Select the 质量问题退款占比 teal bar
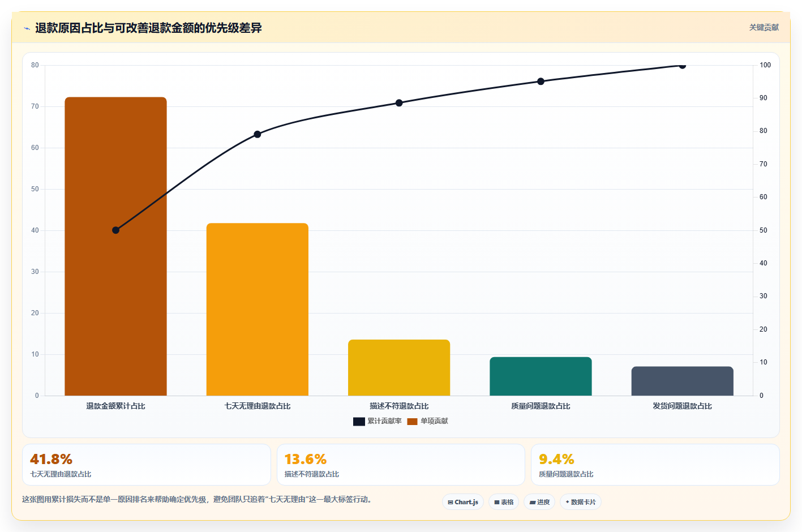Viewport: 802px width, 532px height. pyautogui.click(x=541, y=376)
